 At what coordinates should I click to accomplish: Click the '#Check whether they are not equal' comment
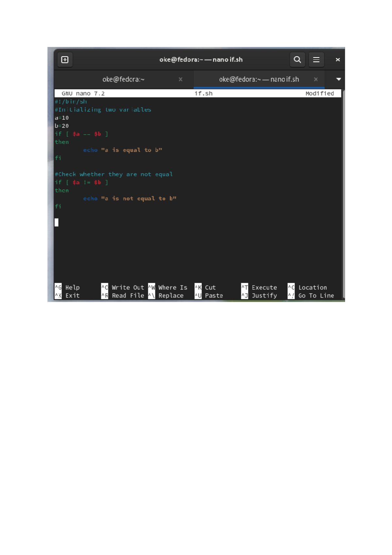pyautogui.click(x=114, y=175)
